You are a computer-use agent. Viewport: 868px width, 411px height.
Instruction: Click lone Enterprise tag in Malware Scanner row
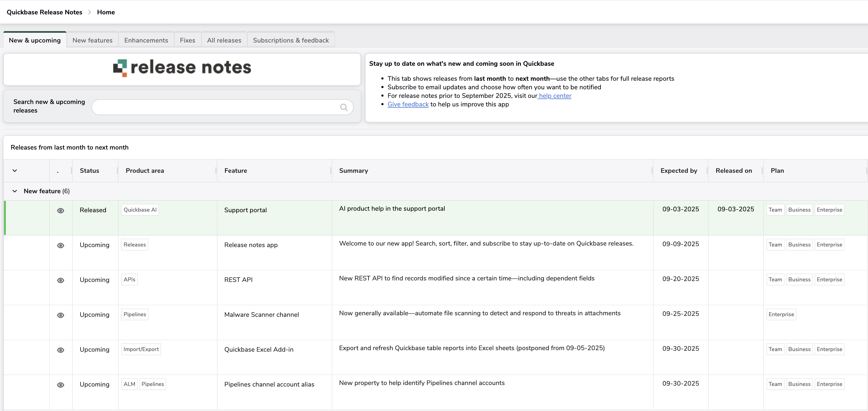click(x=781, y=314)
